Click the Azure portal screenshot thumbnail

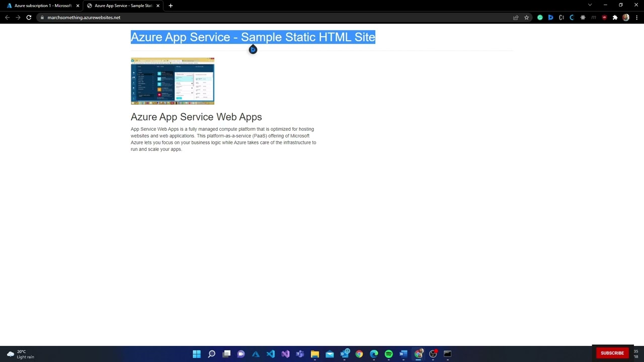tap(173, 81)
